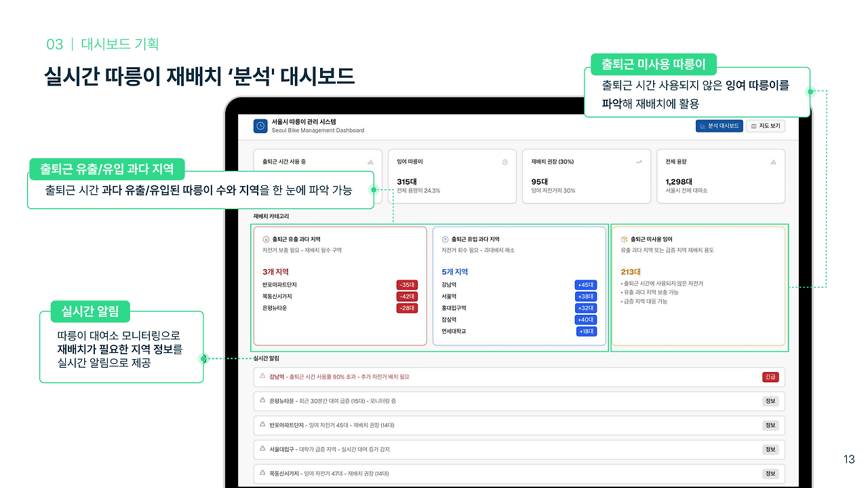Click the clock icon on the 잉여 따릉이 card
This screenshot has height=488, width=868.
pyautogui.click(x=505, y=161)
